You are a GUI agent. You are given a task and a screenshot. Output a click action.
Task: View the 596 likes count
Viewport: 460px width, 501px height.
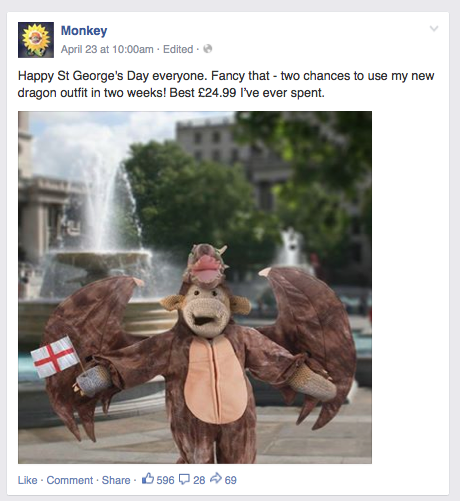pyautogui.click(x=165, y=480)
